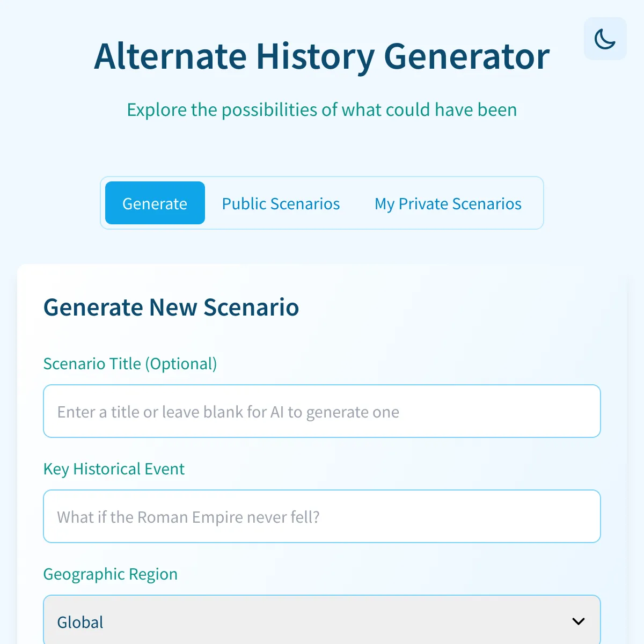Select the blue highlighted Generate button
The width and height of the screenshot is (644, 644).
[x=155, y=203]
